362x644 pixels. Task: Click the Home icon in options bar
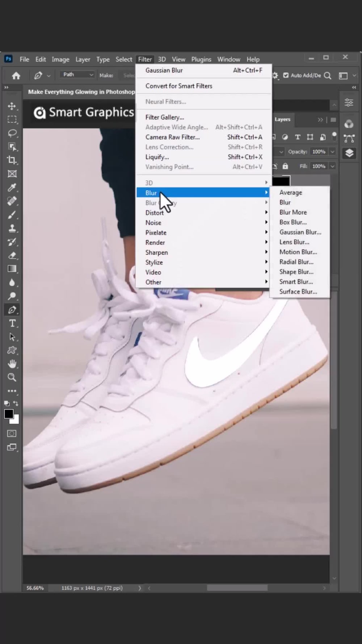point(16,75)
